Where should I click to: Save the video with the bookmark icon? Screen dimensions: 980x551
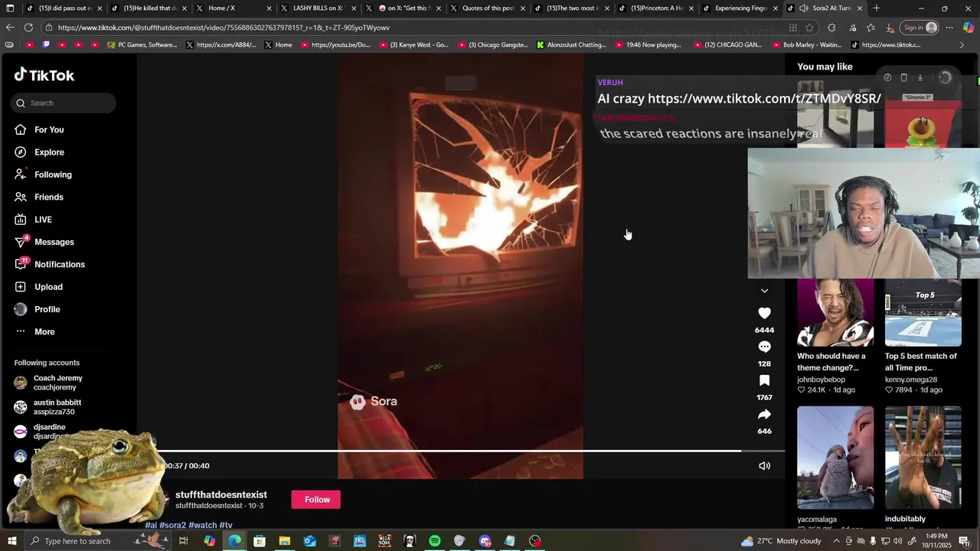(764, 380)
